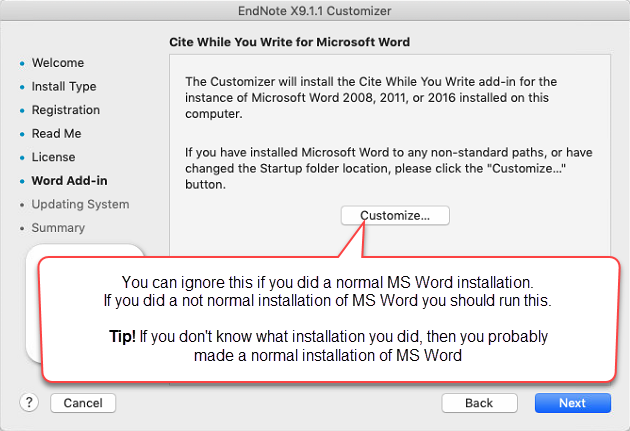This screenshot has height=431, width=630.
Task: Select the Read Me step
Action: (56, 134)
